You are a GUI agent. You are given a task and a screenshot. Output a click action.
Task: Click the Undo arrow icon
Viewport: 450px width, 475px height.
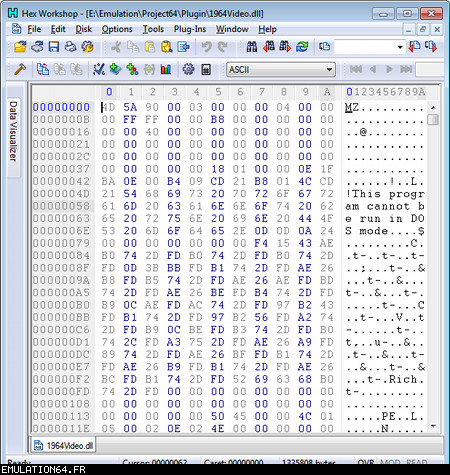pos(206,47)
